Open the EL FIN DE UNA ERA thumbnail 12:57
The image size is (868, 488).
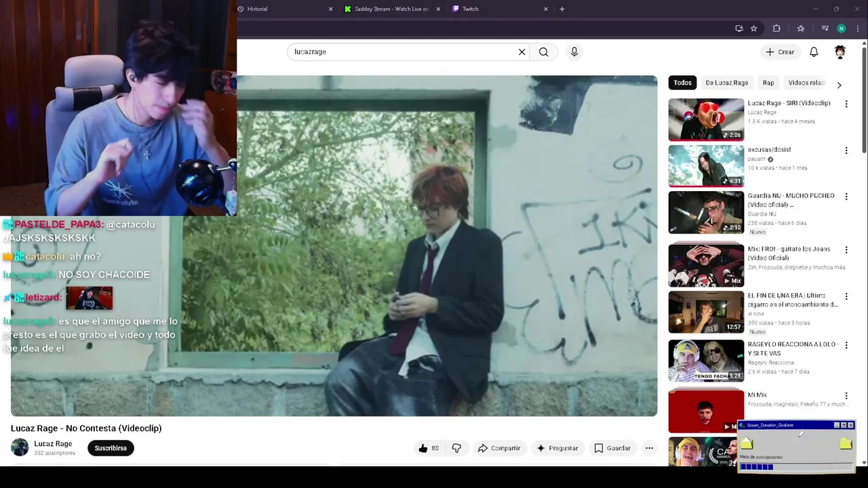click(x=706, y=312)
